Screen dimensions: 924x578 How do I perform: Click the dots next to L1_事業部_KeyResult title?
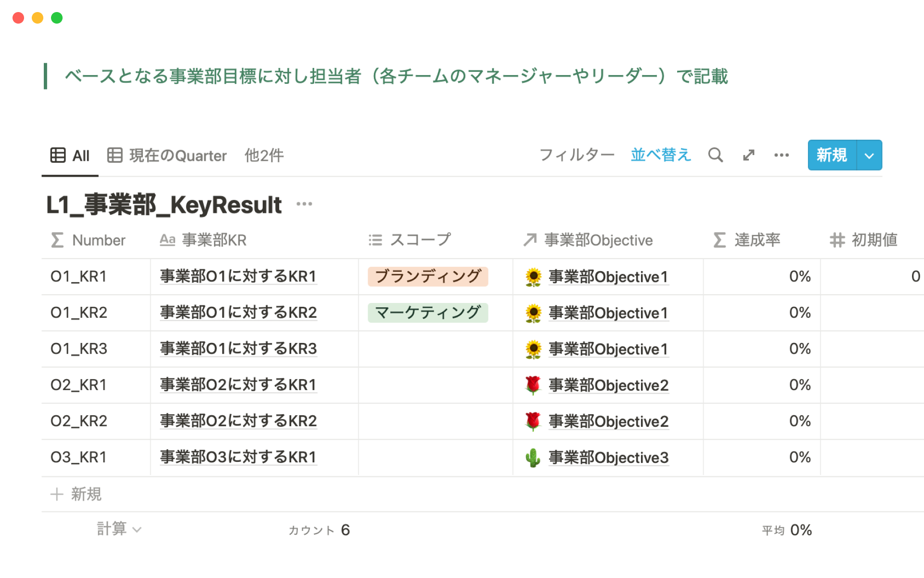[304, 204]
